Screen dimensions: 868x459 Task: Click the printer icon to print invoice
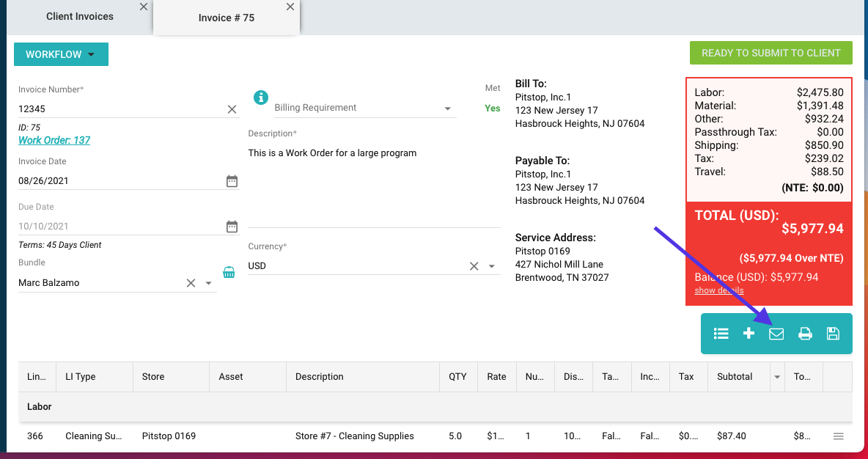click(x=805, y=334)
